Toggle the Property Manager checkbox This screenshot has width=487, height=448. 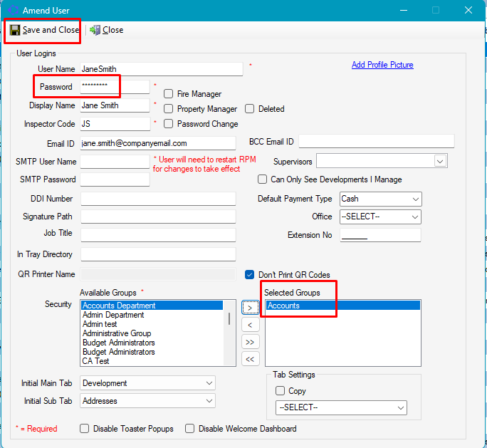click(169, 109)
